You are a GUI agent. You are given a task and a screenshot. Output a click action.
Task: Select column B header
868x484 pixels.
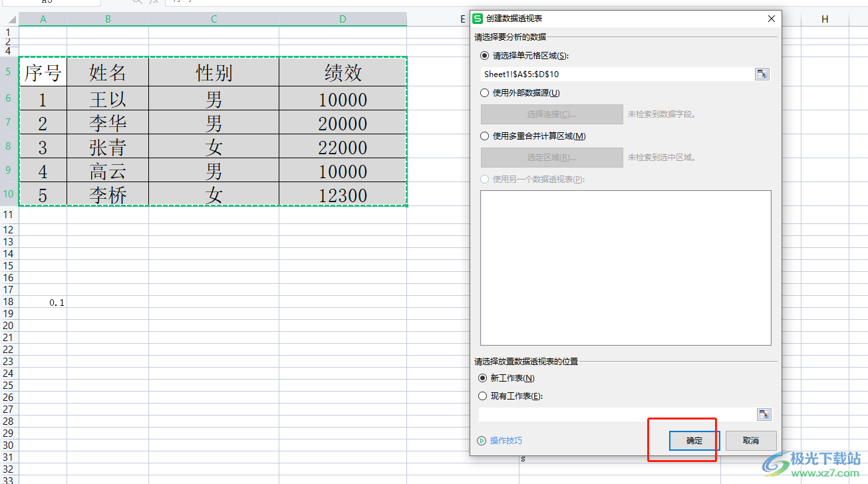(108, 19)
